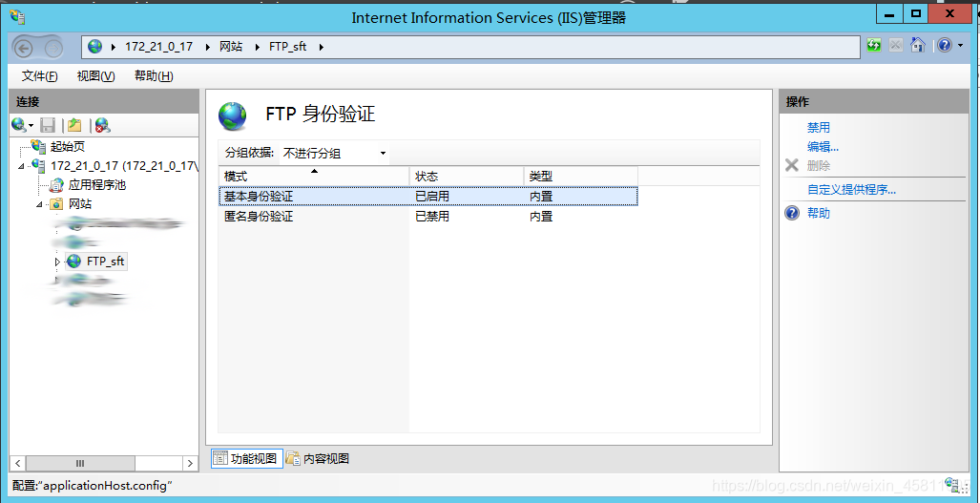The image size is (980, 503).
Task: Select the 基本身份验证 row
Action: pos(428,197)
